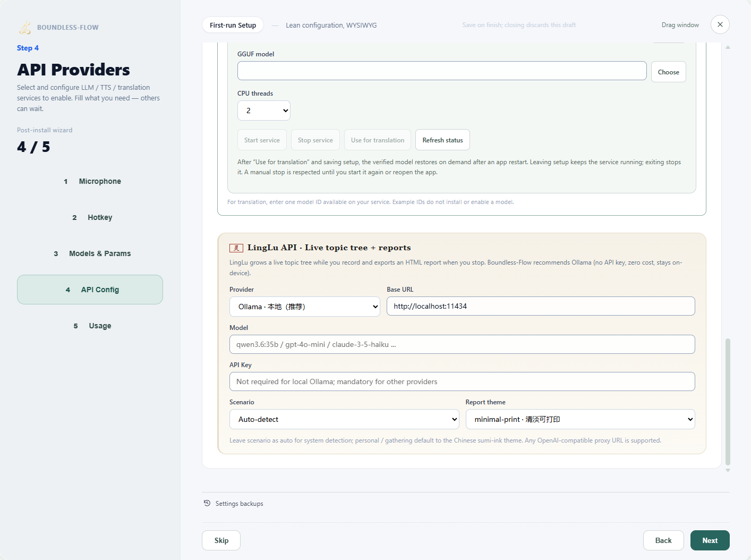Close the setup wizard window

(x=720, y=24)
